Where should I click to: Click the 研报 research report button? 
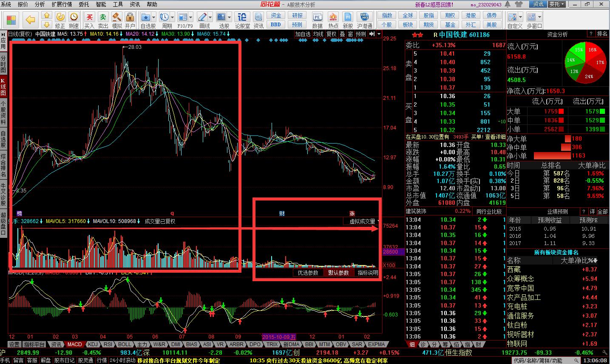297,16
